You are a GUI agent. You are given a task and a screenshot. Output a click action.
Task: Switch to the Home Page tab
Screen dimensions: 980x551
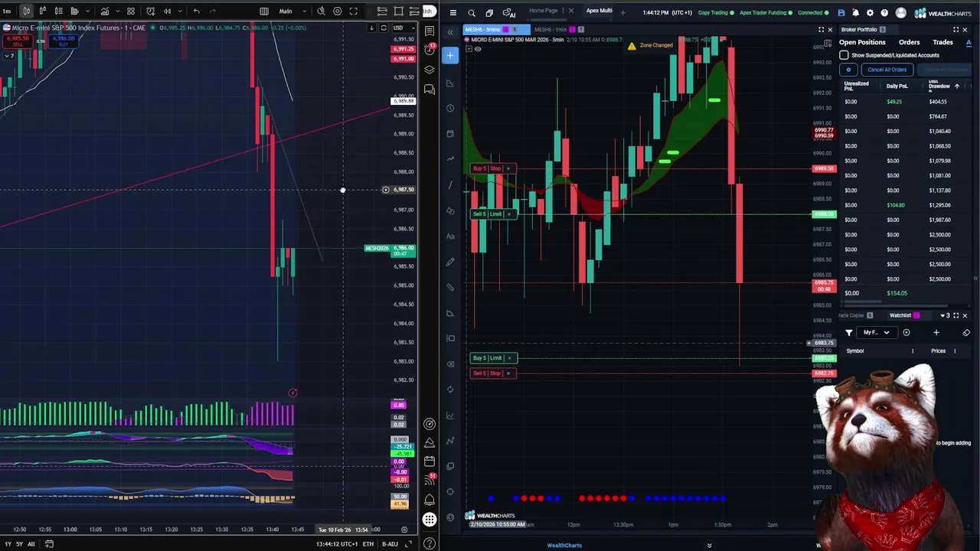point(544,11)
